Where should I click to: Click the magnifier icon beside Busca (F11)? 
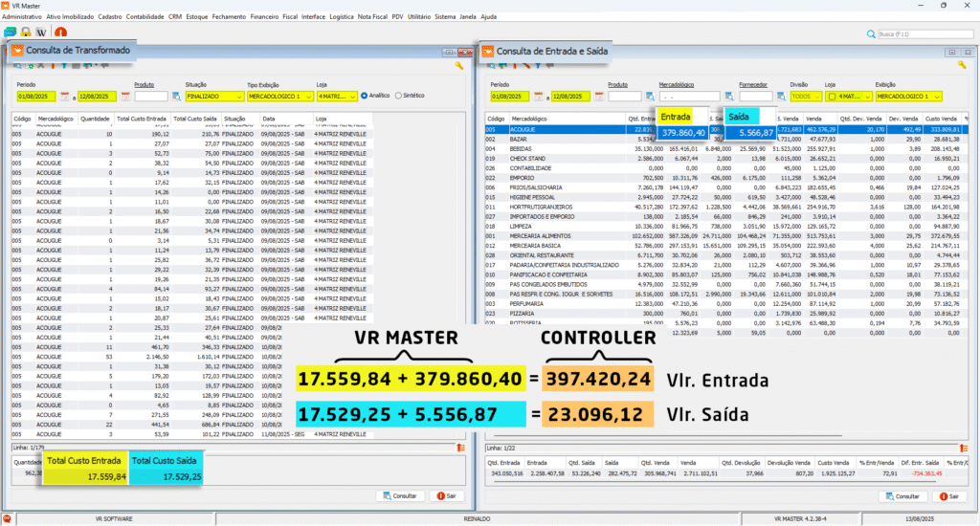click(871, 34)
